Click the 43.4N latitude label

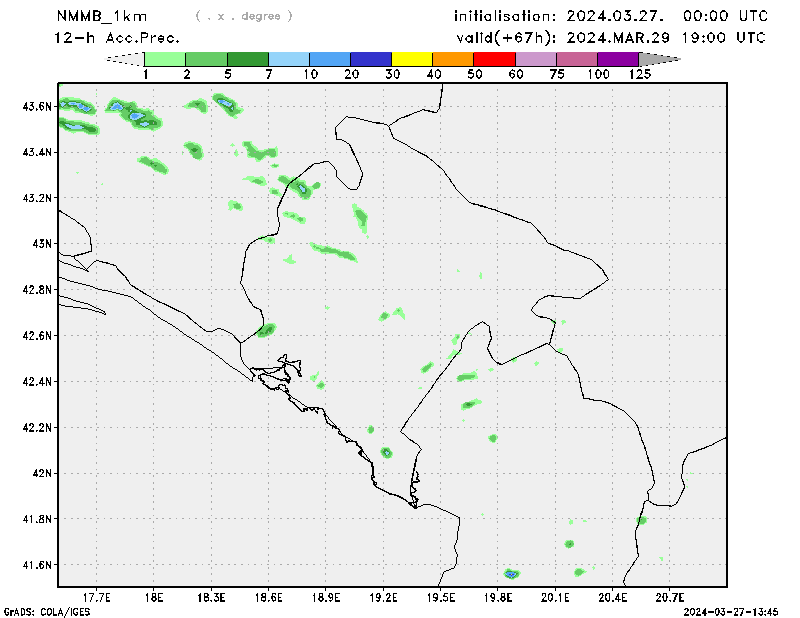pos(37,152)
